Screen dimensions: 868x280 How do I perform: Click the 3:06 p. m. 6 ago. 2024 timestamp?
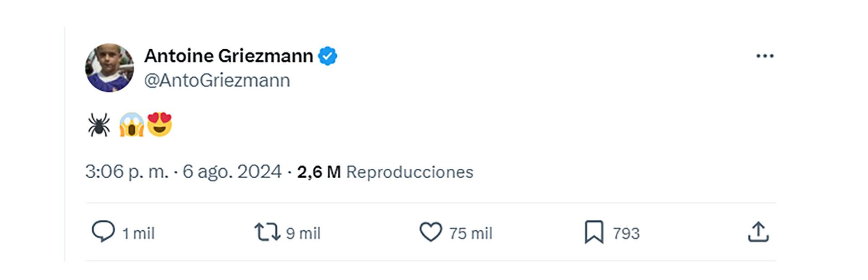[183, 172]
